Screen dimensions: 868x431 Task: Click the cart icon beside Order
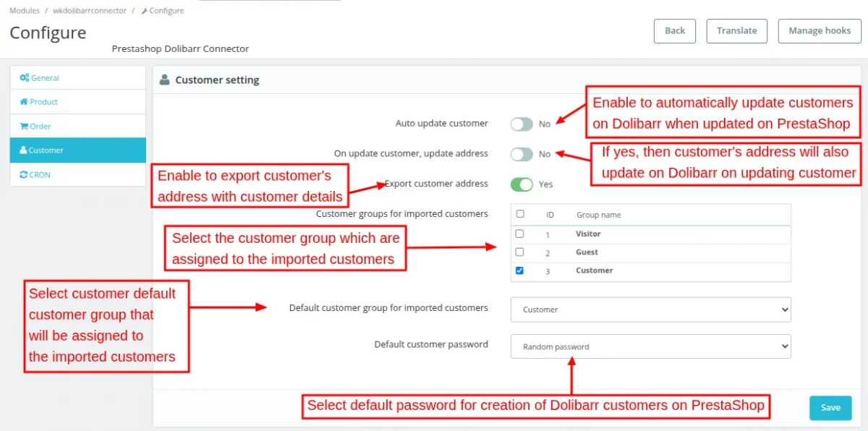point(24,127)
